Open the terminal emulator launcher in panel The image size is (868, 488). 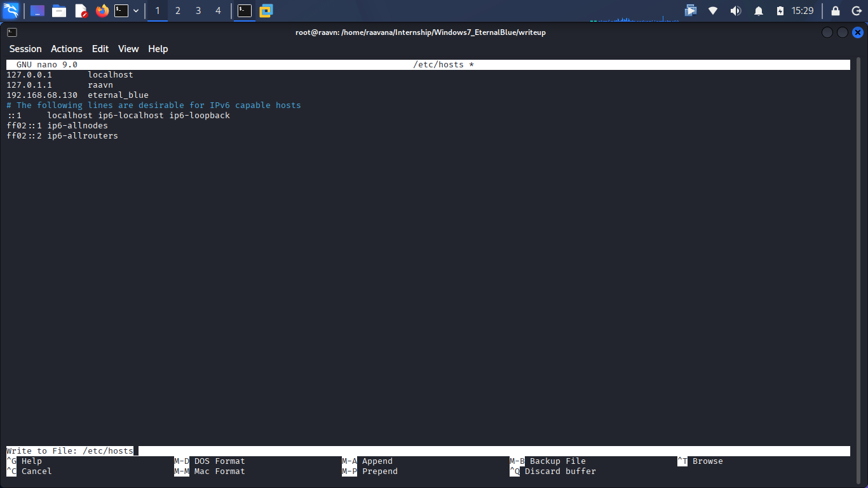click(121, 11)
